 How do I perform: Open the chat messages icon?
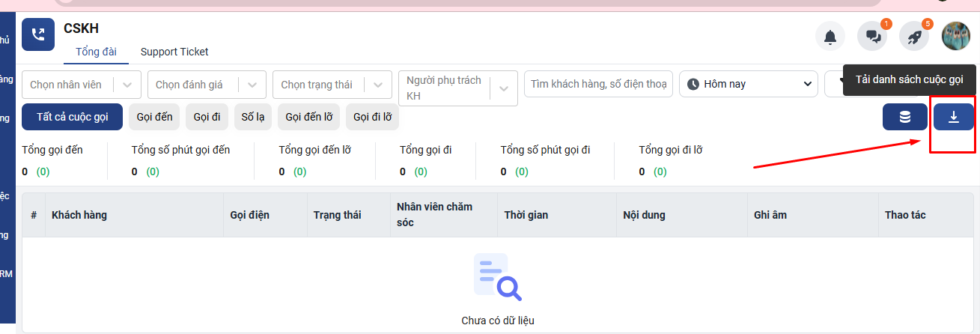pyautogui.click(x=872, y=36)
